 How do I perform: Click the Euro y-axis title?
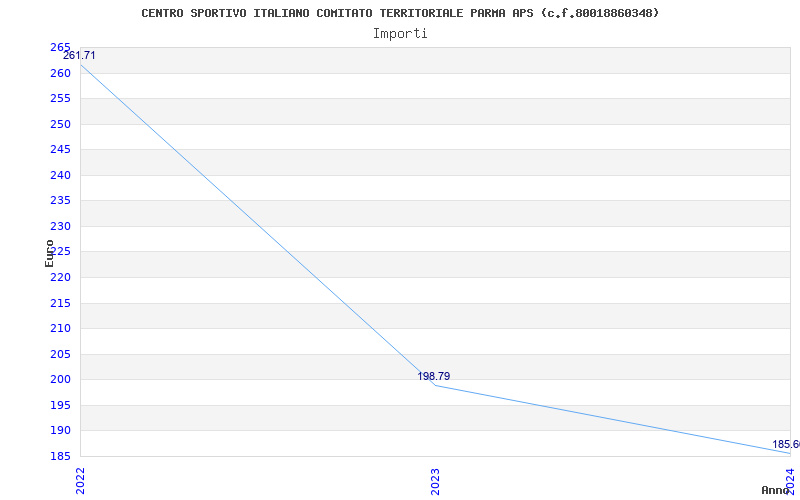(49, 253)
